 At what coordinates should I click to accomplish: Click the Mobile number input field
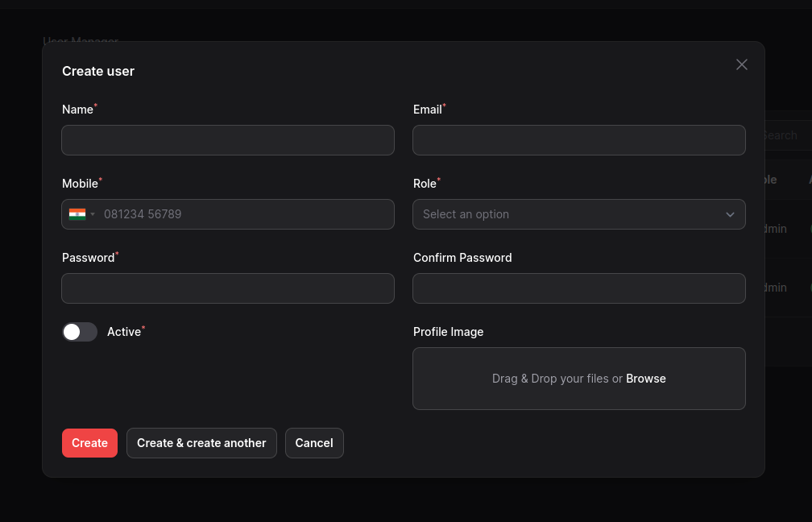pyautogui.click(x=242, y=214)
